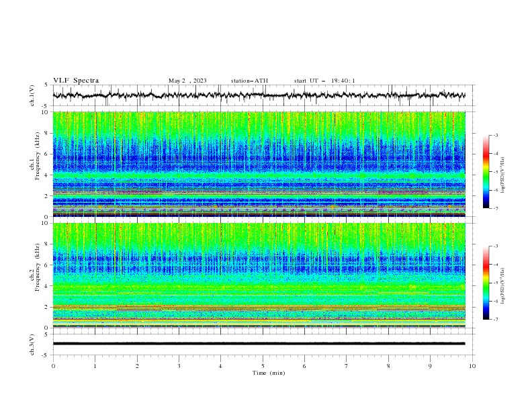Click time axis tick label "1"
This screenshot has height=411, width=532.
(95, 366)
